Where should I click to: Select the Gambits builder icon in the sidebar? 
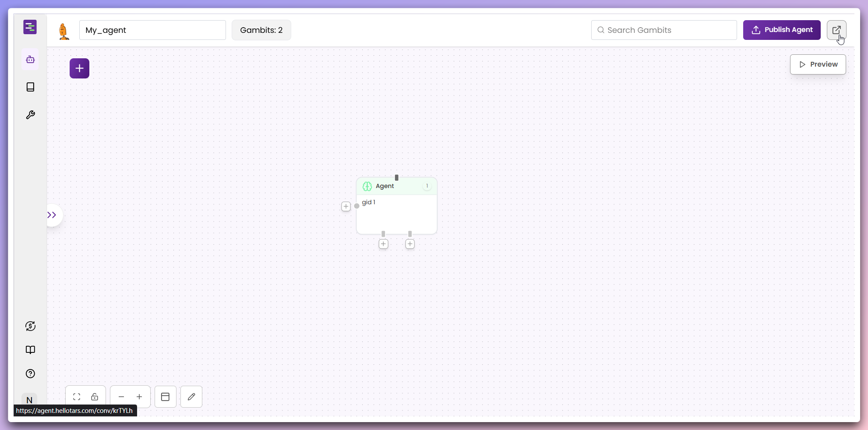30,60
